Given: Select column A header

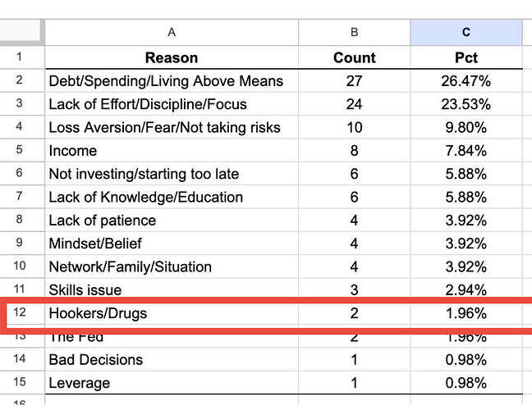Looking at the screenshot, I should point(172,33).
